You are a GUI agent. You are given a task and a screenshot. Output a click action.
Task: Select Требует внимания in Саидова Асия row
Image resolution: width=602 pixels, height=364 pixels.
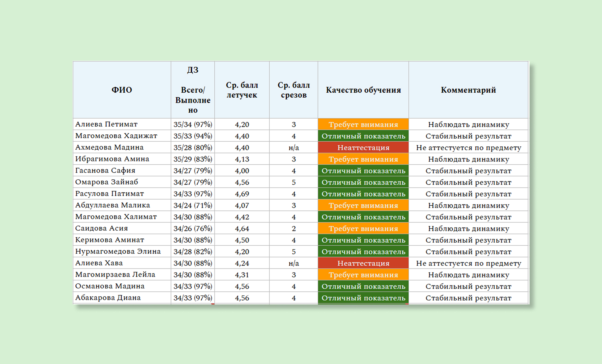pyautogui.click(x=363, y=229)
